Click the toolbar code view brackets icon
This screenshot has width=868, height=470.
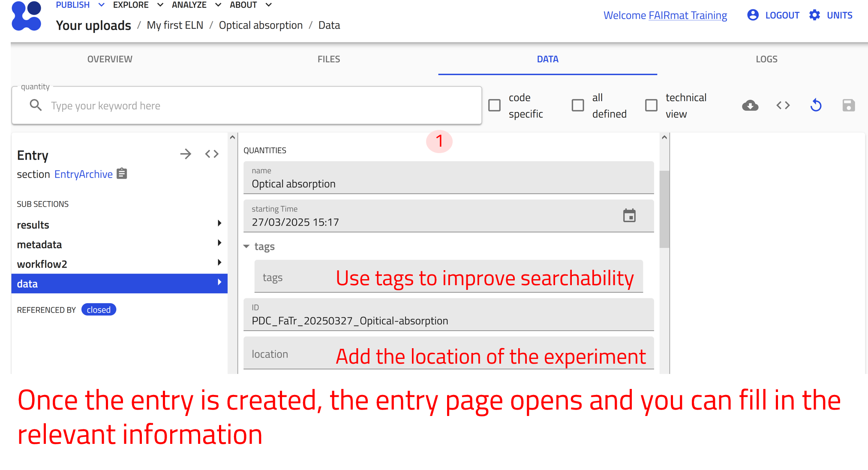click(783, 105)
